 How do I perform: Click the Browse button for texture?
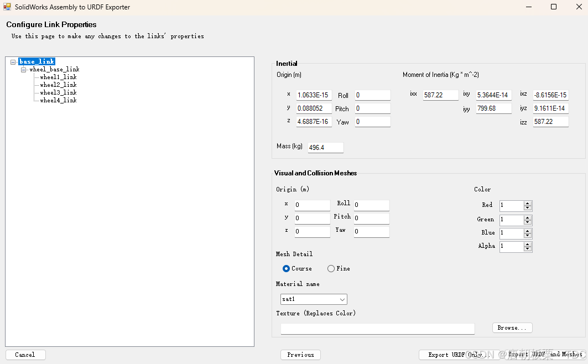point(512,327)
